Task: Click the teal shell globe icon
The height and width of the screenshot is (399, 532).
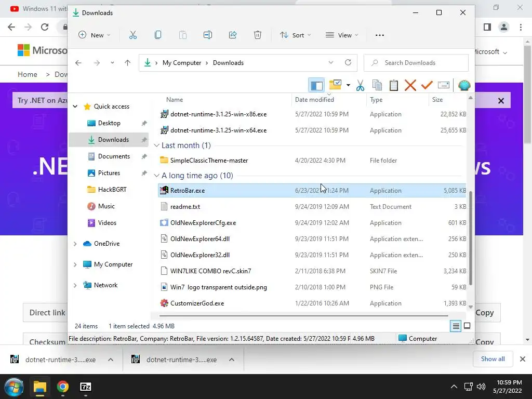Action: (x=464, y=85)
